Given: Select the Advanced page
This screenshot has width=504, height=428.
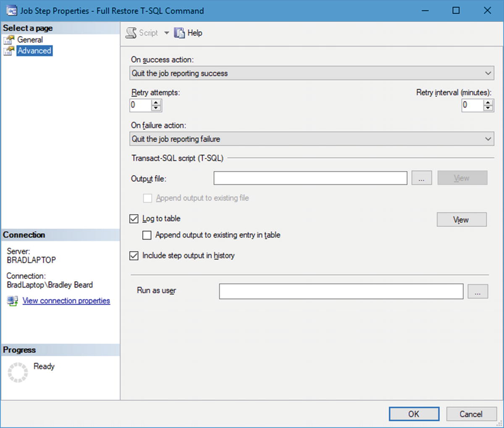Looking at the screenshot, I should click(x=34, y=50).
